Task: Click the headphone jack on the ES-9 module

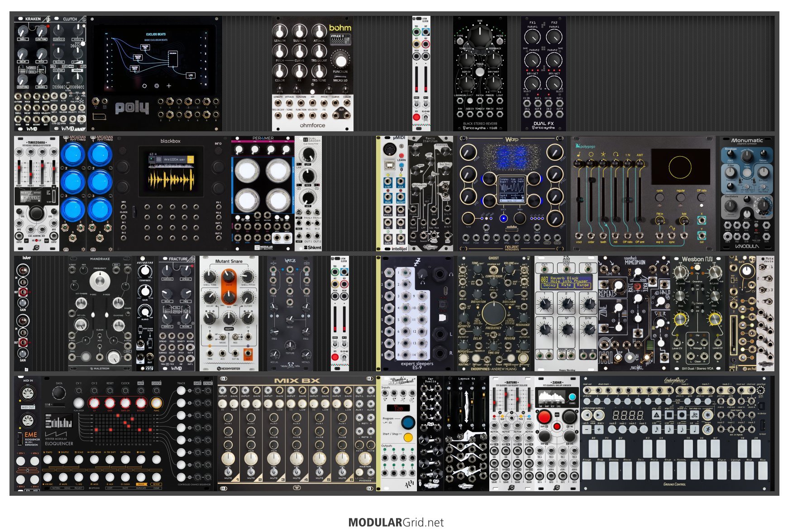Action: click(x=439, y=274)
